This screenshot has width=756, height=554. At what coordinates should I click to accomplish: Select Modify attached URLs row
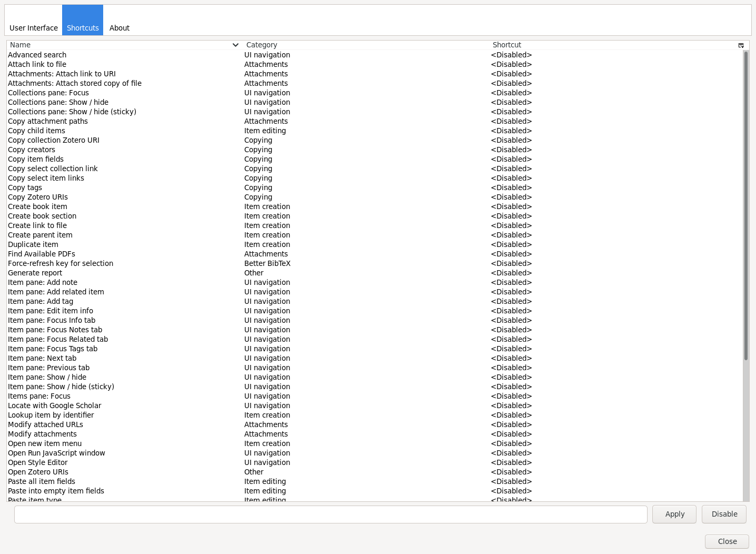[374, 424]
